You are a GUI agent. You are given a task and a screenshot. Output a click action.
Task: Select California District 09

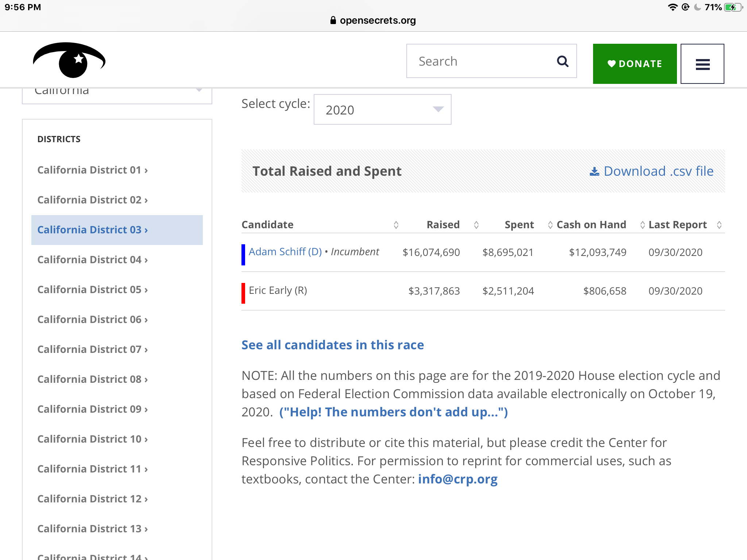click(x=93, y=409)
